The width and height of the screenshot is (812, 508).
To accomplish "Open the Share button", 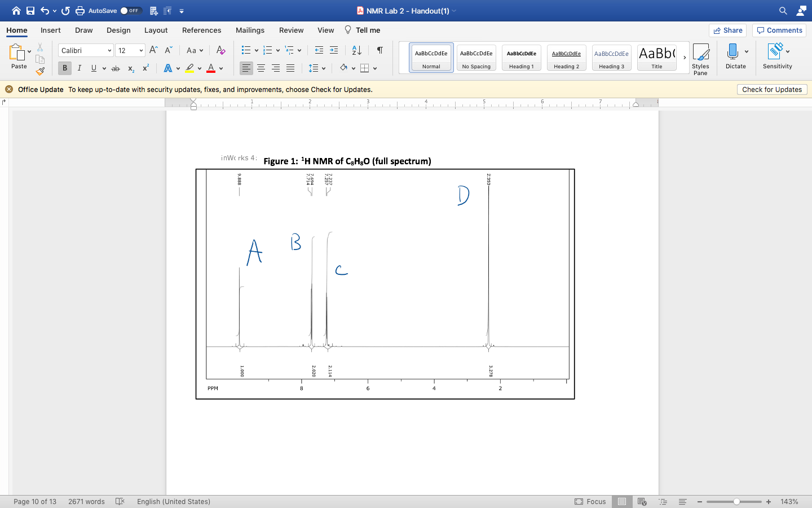I will [727, 30].
